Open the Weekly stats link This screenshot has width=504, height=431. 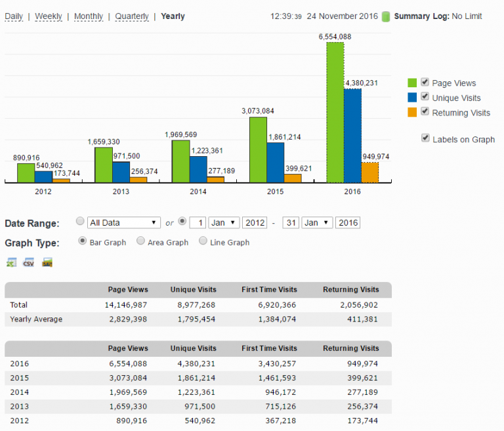pyautogui.click(x=49, y=16)
